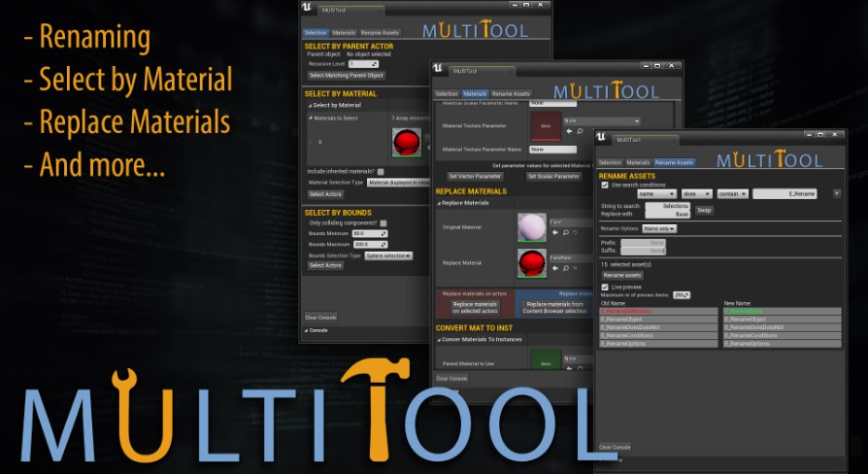The image size is (868, 474).
Task: Click the Rename assets button
Action: pyautogui.click(x=622, y=275)
